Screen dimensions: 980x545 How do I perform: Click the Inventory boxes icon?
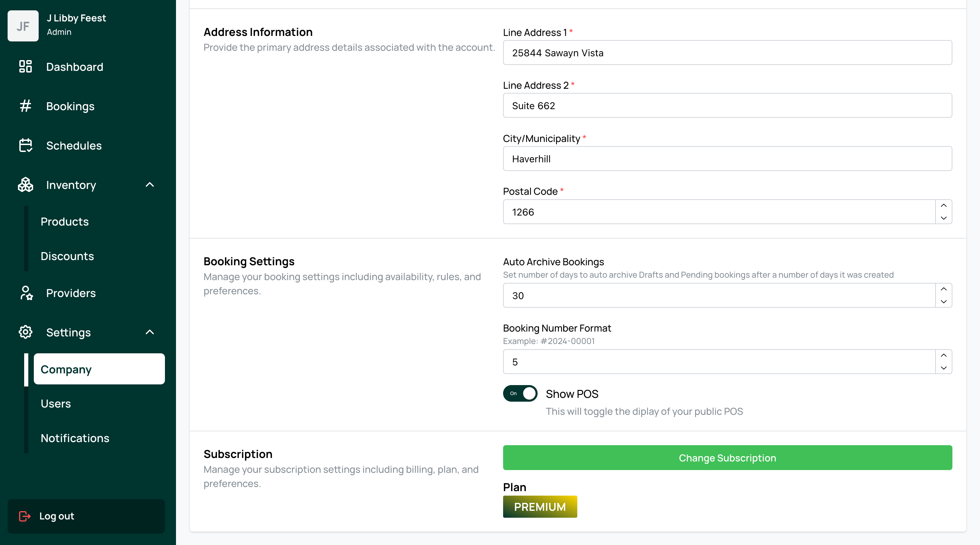click(x=26, y=185)
